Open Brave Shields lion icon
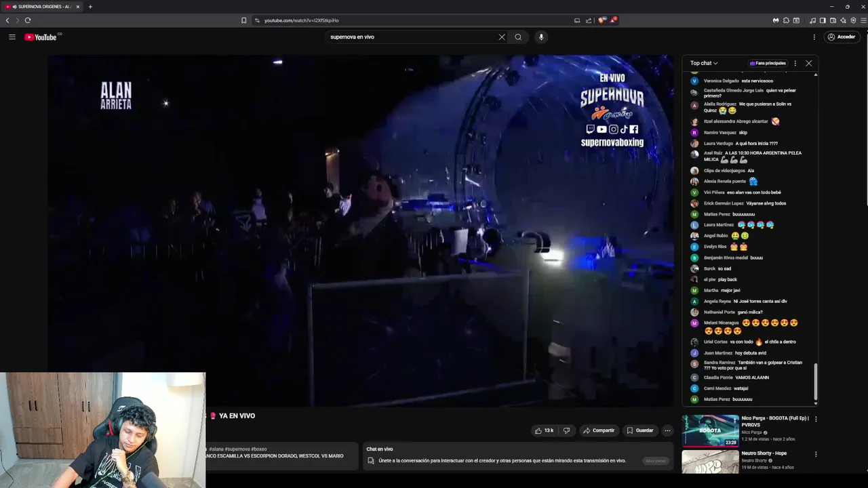Image resolution: width=868 pixels, height=488 pixels. 601,20
